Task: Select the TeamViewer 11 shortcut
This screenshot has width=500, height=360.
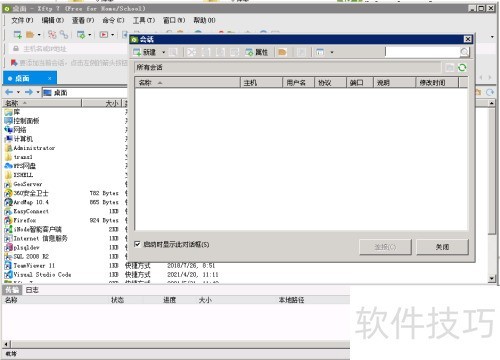Action: pyautogui.click(x=29, y=266)
